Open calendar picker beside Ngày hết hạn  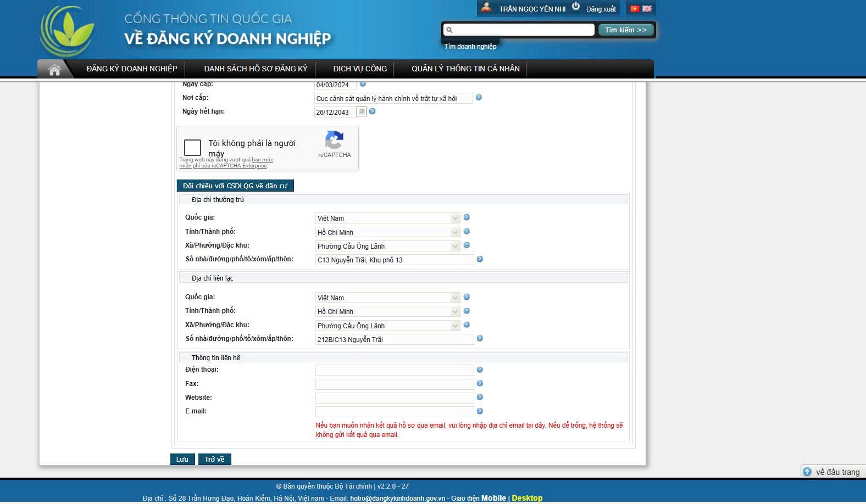coord(362,111)
